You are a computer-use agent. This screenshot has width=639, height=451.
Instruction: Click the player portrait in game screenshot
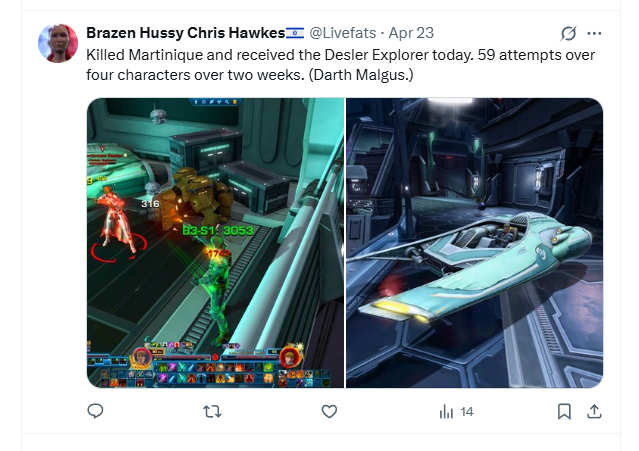click(x=141, y=358)
